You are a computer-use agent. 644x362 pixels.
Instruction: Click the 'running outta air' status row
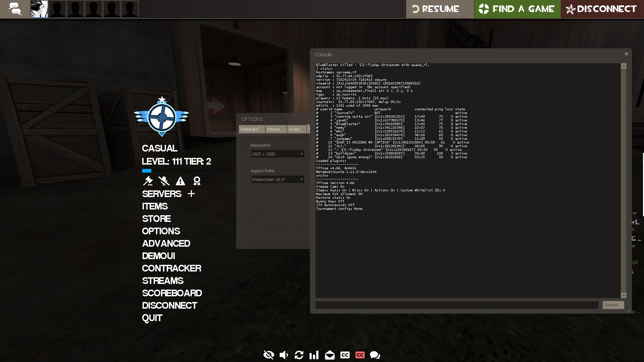(391, 117)
